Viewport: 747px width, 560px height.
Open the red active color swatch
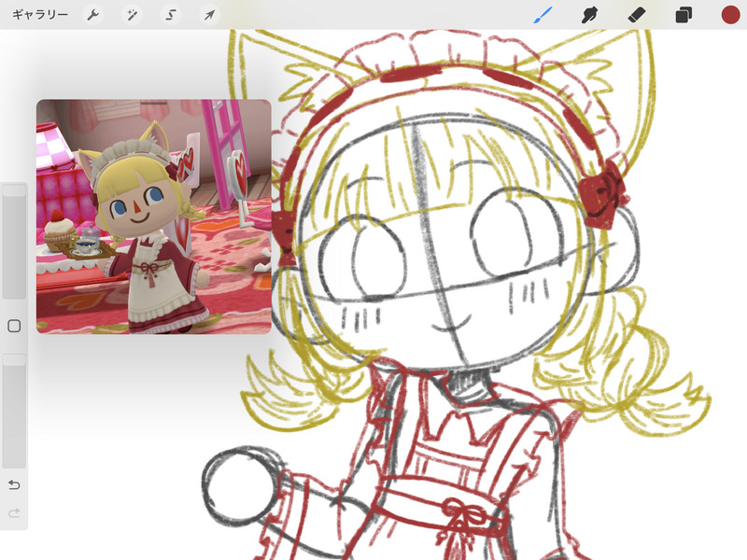(730, 15)
